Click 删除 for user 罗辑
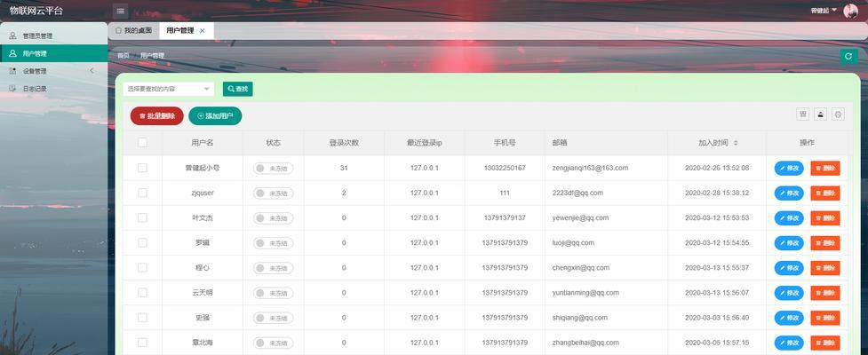 click(825, 243)
